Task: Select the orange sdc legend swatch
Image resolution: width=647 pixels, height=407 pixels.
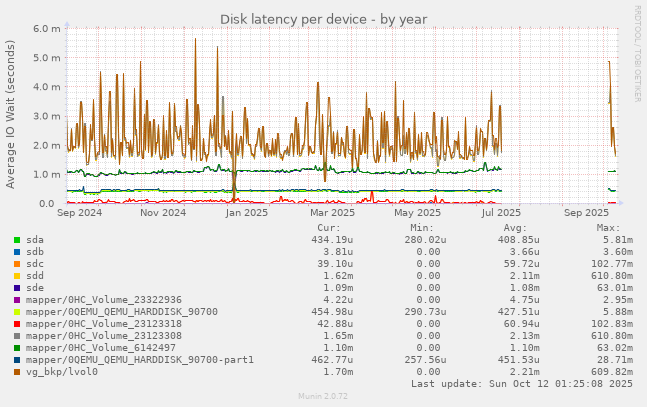Action: click(17, 264)
